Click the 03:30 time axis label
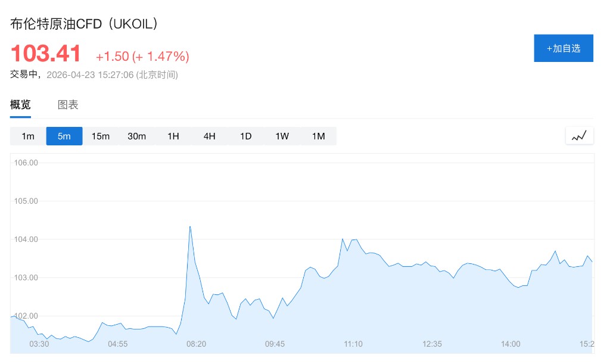Screen dimensions: 610x364 (39, 344)
